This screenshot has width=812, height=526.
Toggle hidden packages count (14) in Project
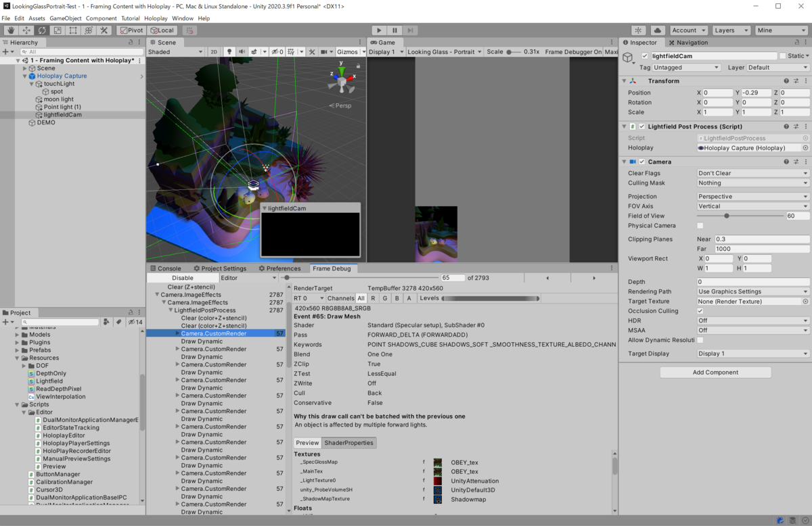pyautogui.click(x=136, y=322)
